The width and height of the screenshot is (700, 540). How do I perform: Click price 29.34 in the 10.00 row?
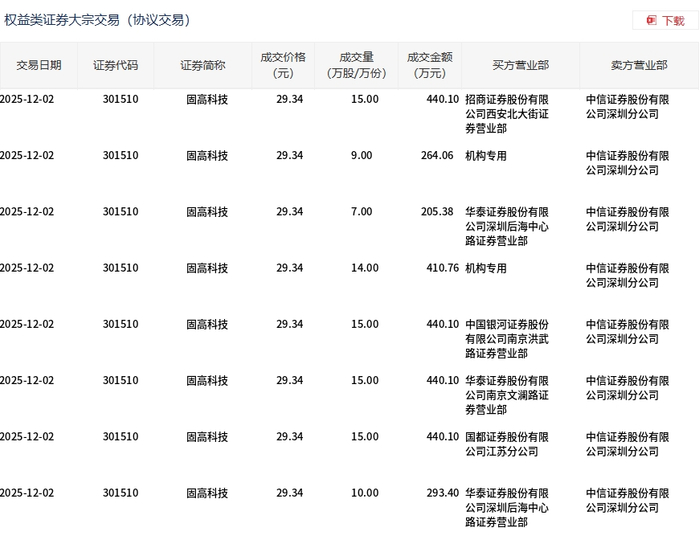click(x=289, y=493)
